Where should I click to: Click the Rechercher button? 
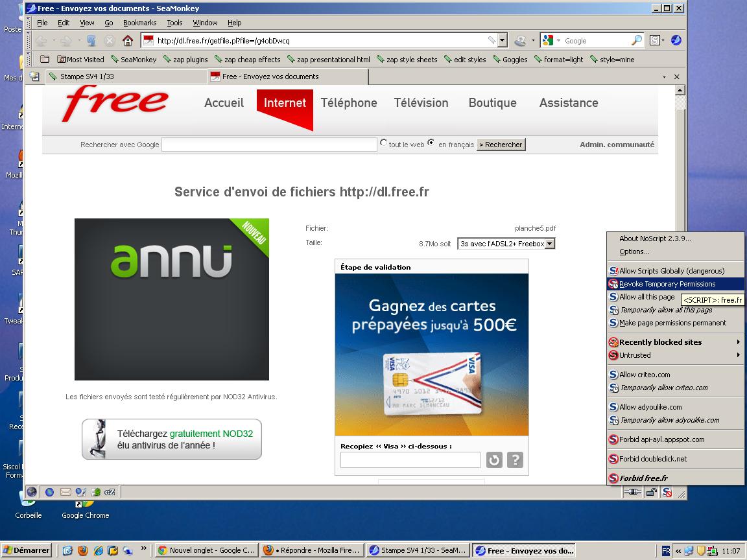501,145
